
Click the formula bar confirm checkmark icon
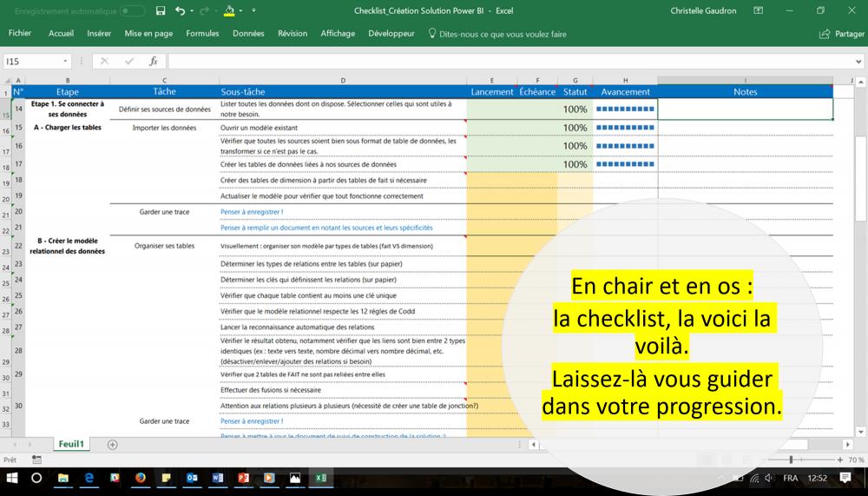(x=129, y=61)
